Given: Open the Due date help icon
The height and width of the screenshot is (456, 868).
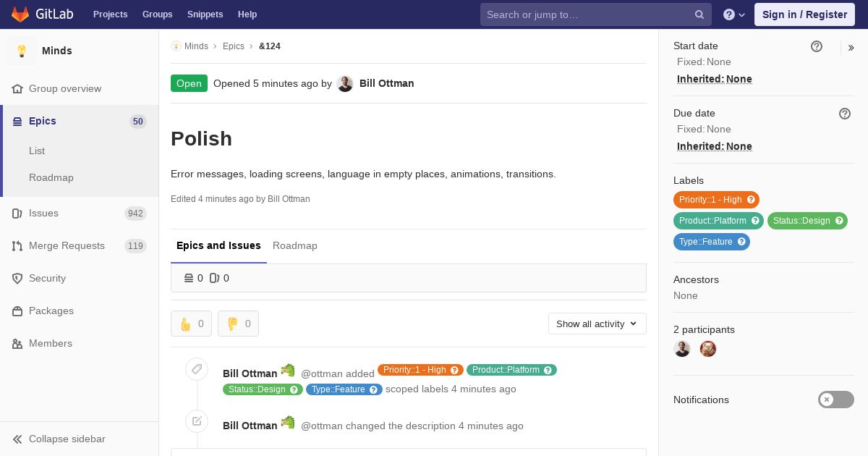Looking at the screenshot, I should 845,114.
